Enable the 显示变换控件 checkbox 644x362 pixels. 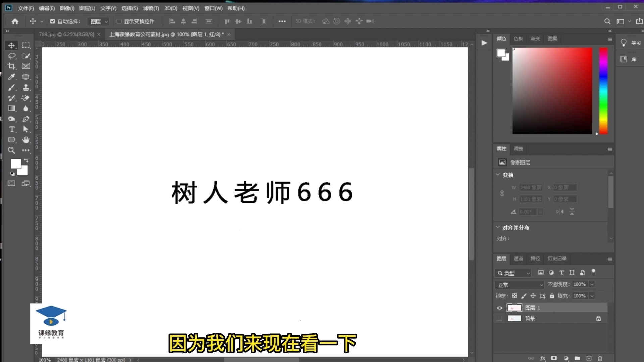[119, 21]
